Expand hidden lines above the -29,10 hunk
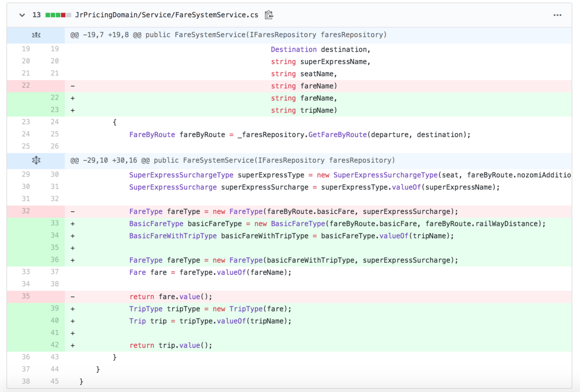Image resolution: width=580 pixels, height=392 pixels. tap(36, 160)
